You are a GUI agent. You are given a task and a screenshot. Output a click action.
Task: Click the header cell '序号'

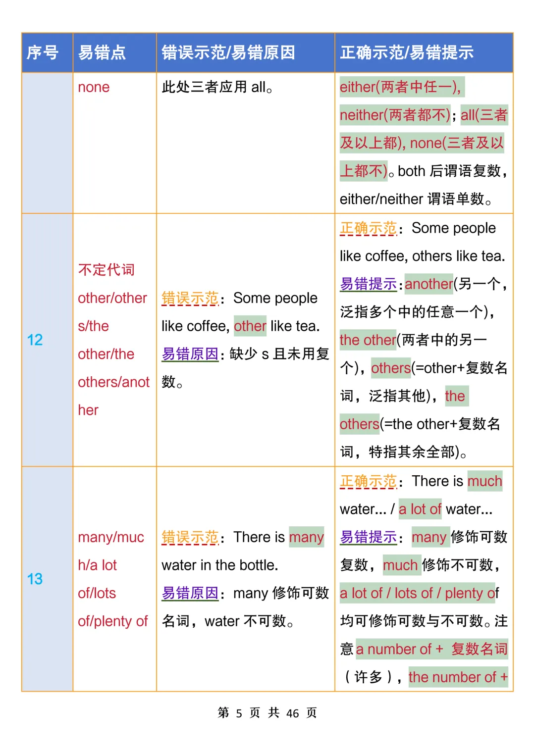(47, 52)
